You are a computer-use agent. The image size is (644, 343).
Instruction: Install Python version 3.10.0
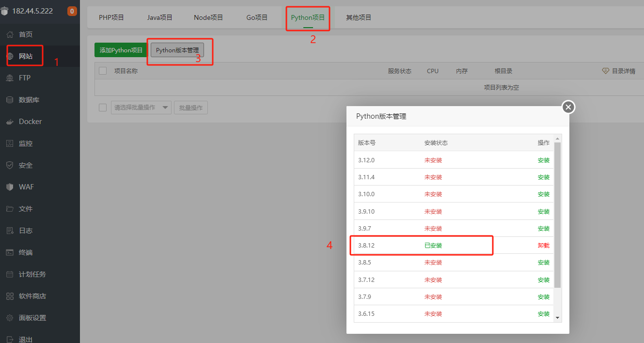point(544,194)
